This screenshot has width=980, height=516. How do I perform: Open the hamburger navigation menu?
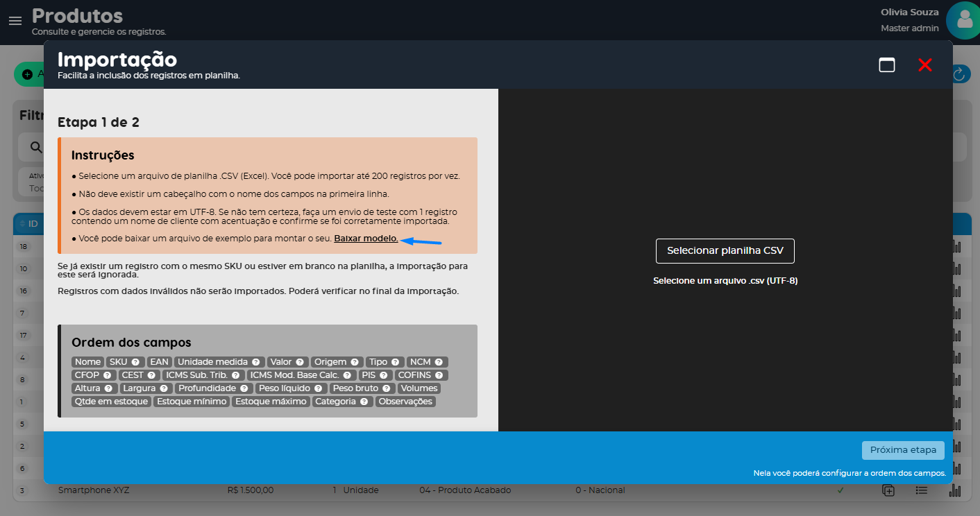click(x=15, y=21)
